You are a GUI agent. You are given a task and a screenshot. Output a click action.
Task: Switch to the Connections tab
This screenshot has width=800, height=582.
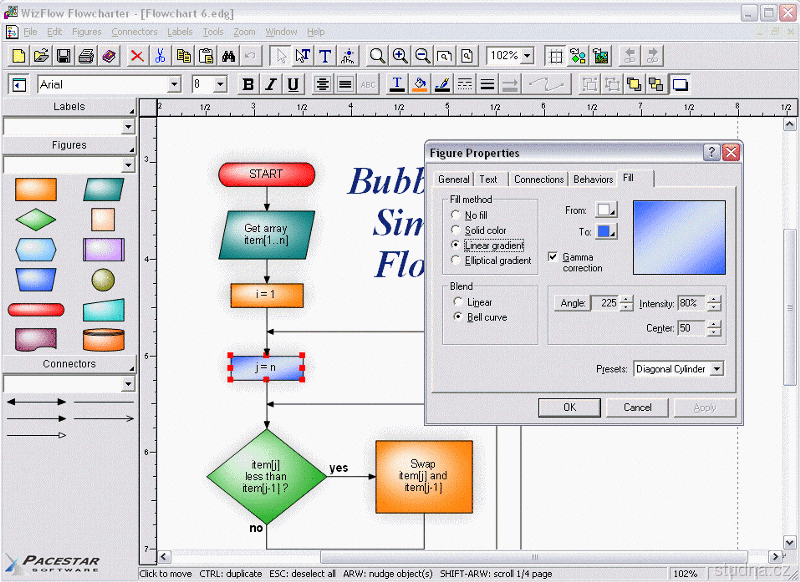tap(538, 179)
